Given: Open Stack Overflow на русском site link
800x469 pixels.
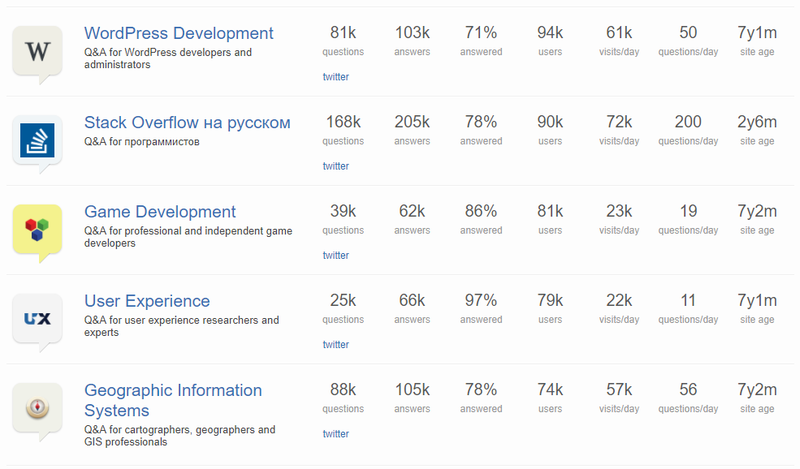Looking at the screenshot, I should click(187, 123).
